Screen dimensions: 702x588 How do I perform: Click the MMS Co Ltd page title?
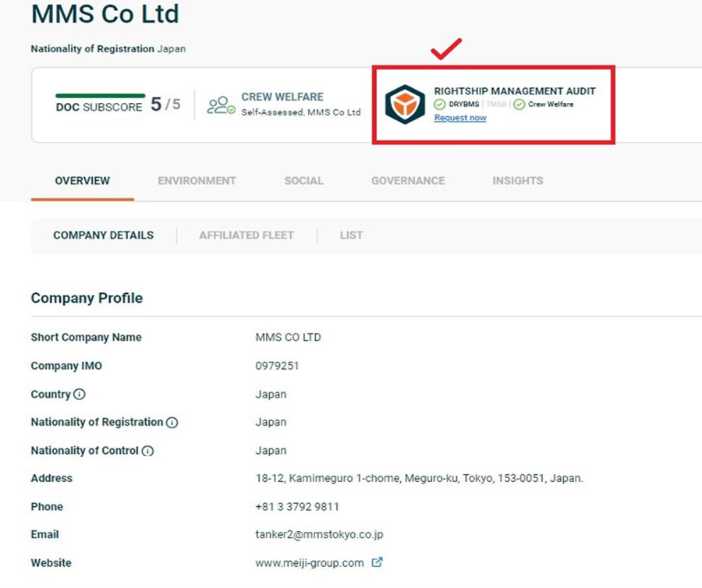105,13
